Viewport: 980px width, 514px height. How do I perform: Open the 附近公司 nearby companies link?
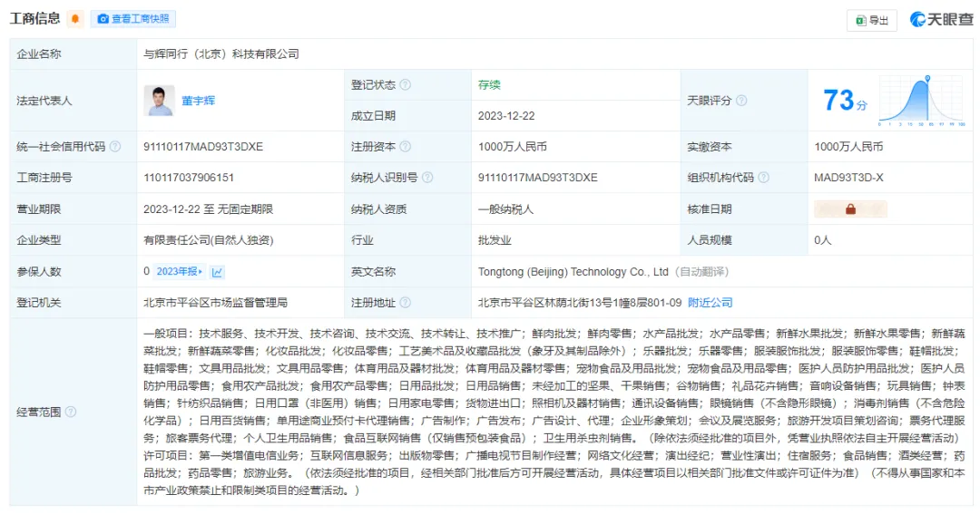click(x=710, y=302)
